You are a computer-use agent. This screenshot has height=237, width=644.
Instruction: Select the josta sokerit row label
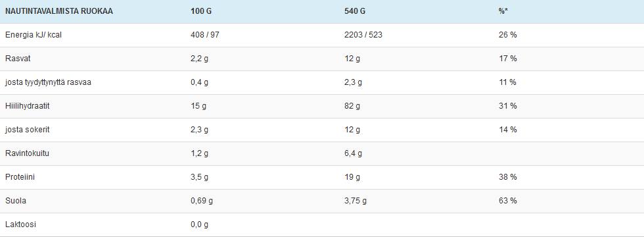[x=27, y=130]
